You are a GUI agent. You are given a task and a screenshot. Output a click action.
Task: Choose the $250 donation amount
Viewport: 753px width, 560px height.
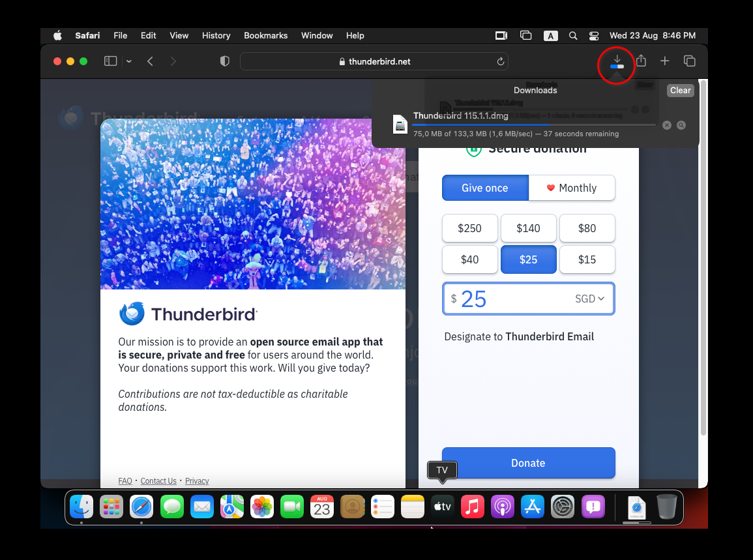469,228
